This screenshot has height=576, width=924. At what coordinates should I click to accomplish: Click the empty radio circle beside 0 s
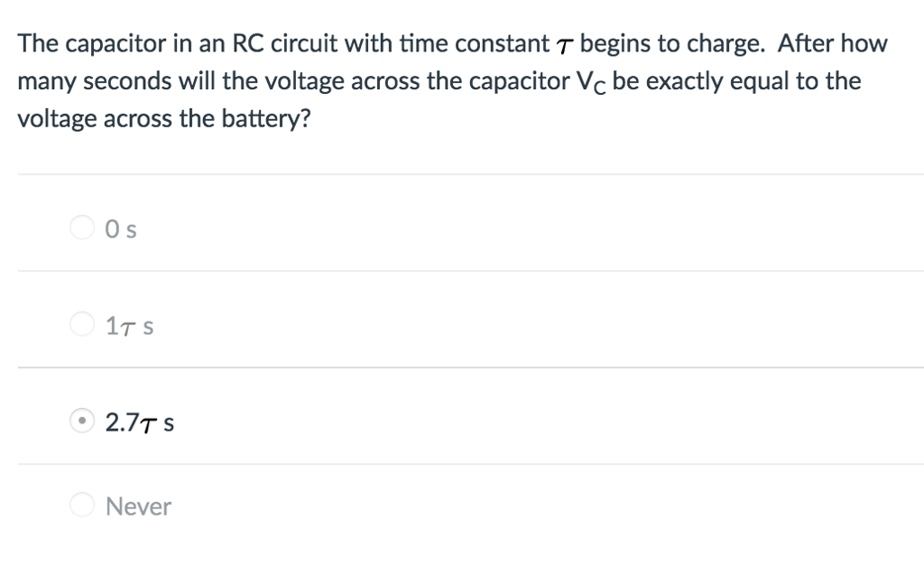[x=81, y=228]
